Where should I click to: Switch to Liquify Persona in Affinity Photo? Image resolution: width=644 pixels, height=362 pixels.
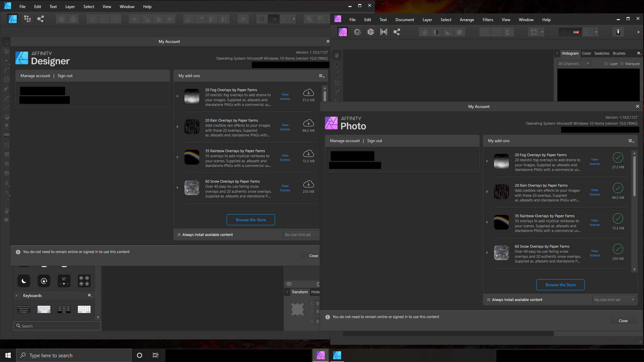point(358,32)
